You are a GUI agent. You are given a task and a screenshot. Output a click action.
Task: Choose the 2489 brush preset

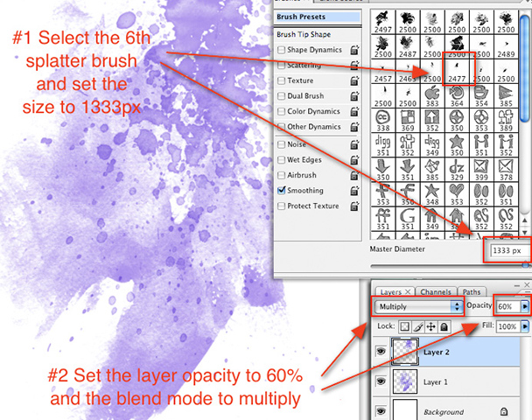pos(506,46)
